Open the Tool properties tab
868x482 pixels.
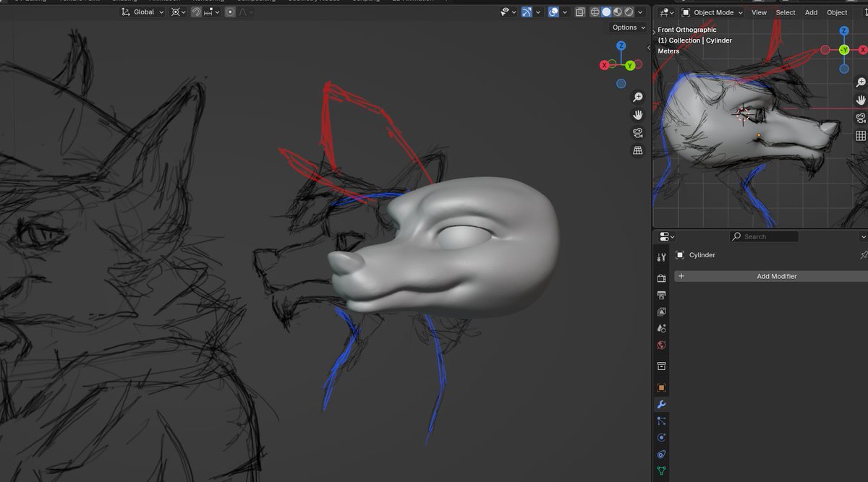point(661,257)
